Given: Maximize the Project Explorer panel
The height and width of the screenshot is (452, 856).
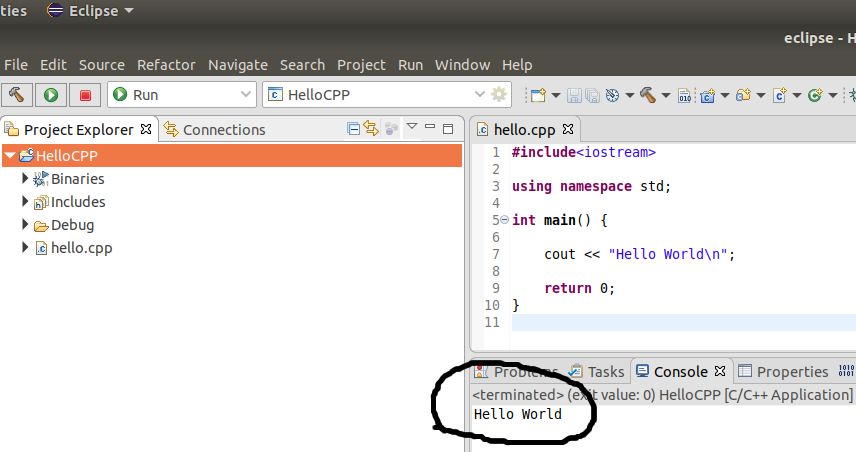Looking at the screenshot, I should [448, 129].
